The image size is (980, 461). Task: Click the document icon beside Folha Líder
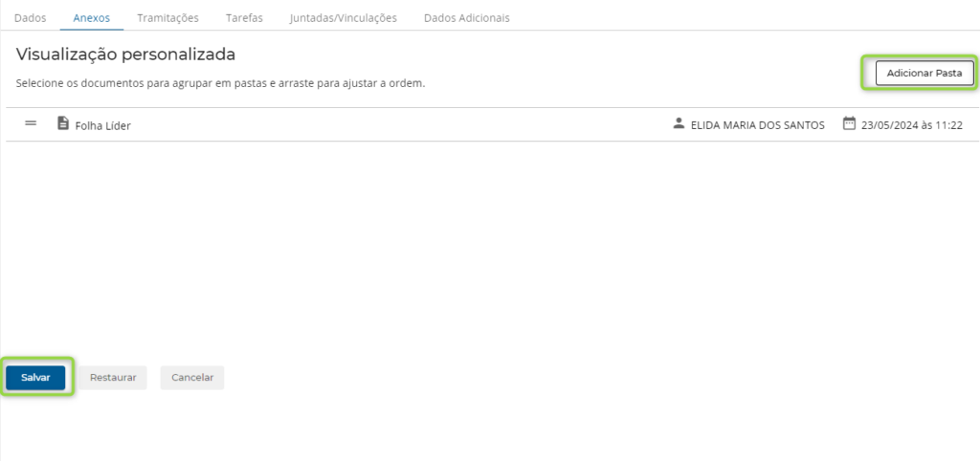coord(62,123)
